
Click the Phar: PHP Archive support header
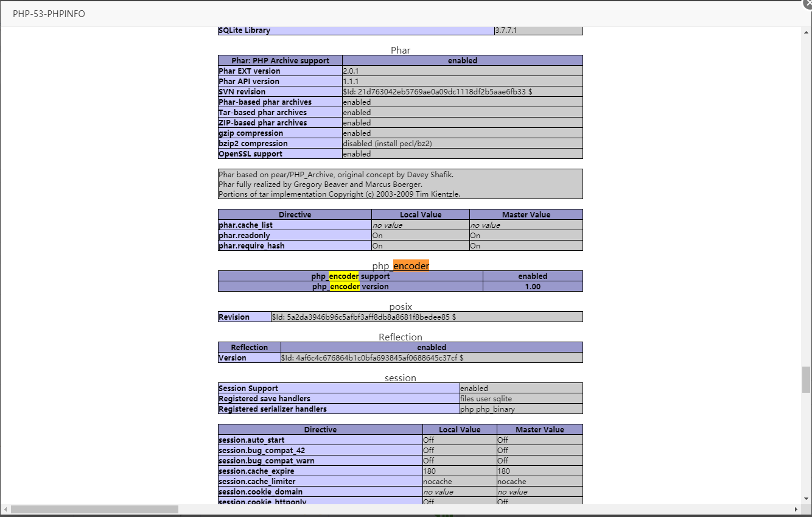280,60
